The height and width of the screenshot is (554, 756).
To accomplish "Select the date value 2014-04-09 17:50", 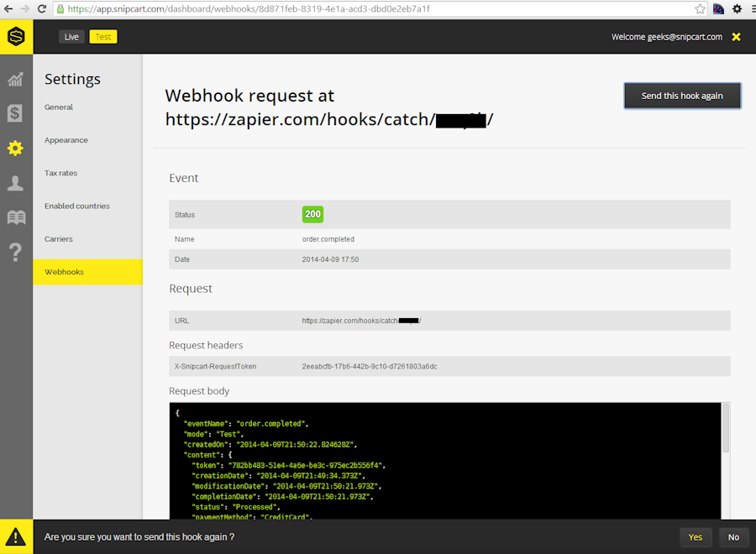I will (330, 259).
